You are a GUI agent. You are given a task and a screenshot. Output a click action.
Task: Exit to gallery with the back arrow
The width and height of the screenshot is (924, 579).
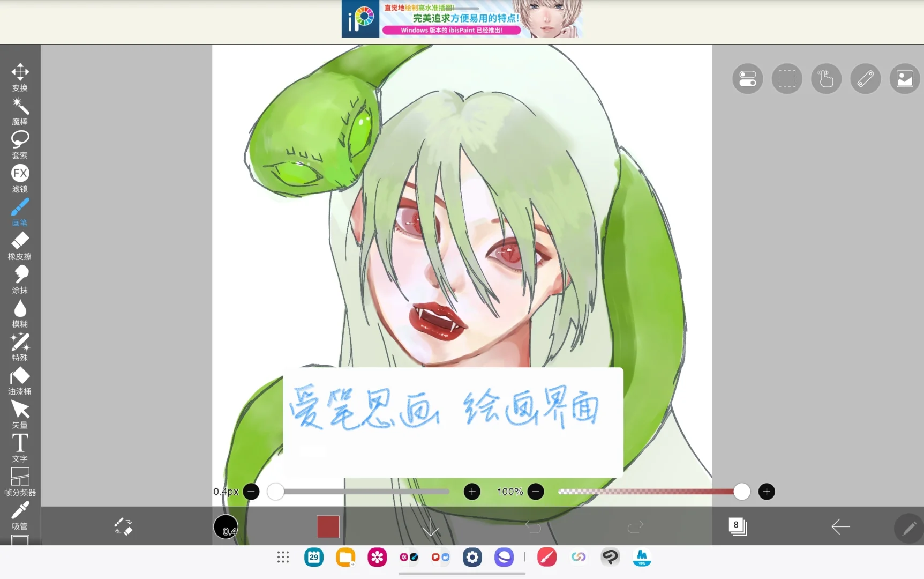pyautogui.click(x=840, y=527)
